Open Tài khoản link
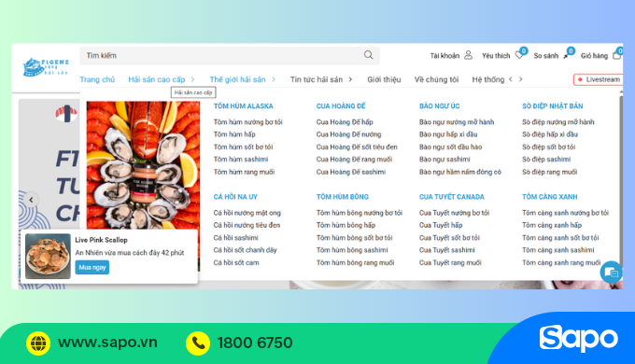 pyautogui.click(x=444, y=55)
